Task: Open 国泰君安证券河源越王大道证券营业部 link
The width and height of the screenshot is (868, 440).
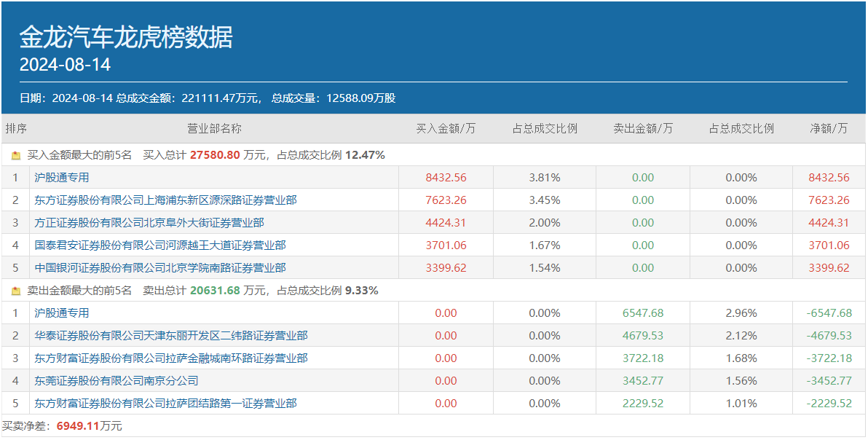Action: (160, 245)
